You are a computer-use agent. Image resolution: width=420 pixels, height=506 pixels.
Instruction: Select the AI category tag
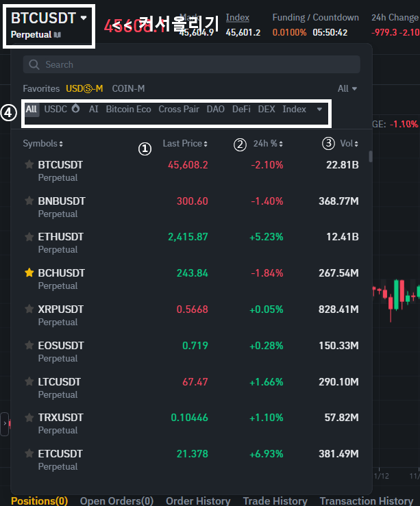94,109
